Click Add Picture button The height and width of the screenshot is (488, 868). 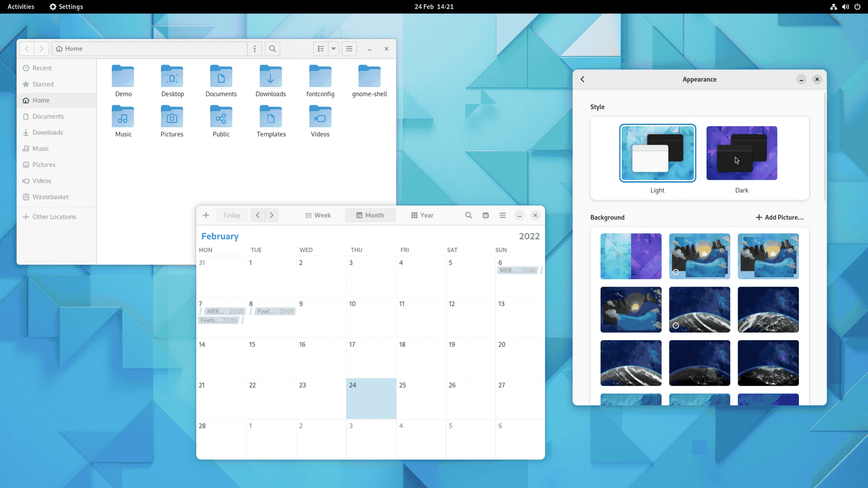(779, 217)
